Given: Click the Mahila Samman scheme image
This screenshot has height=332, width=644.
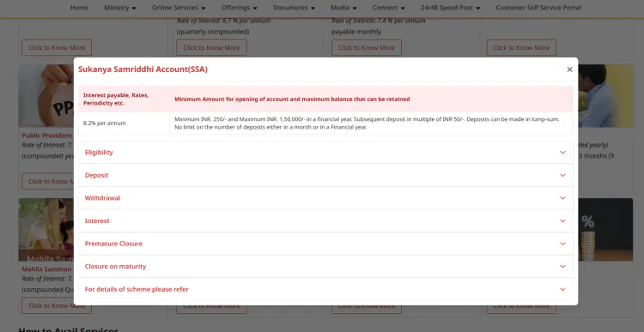Looking at the screenshot, I should [x=46, y=230].
